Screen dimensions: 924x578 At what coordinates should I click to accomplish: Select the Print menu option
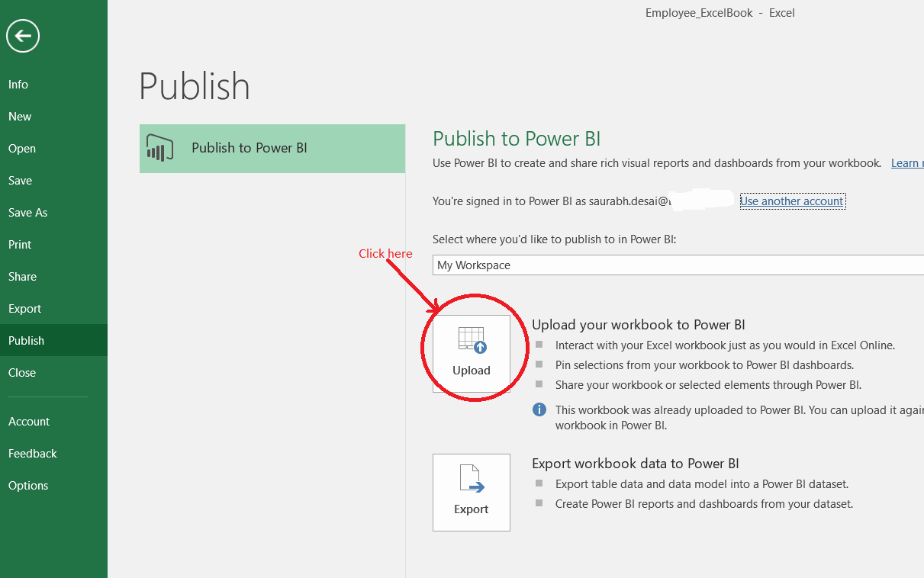(x=21, y=245)
